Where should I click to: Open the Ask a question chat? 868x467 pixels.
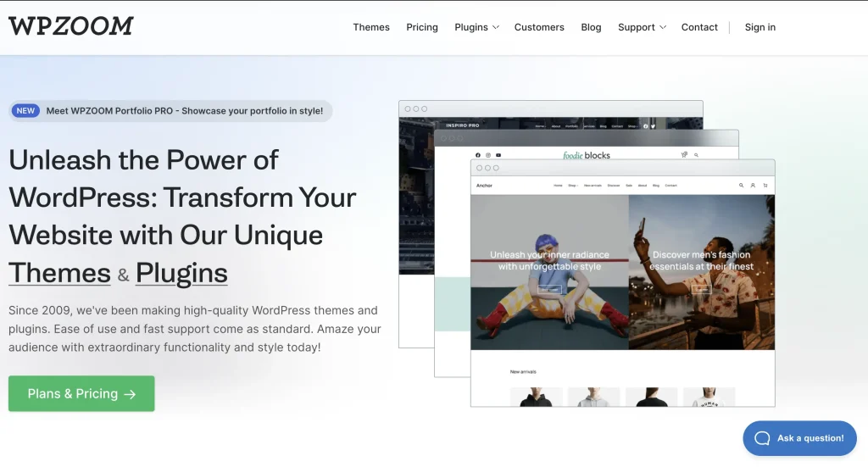[799, 438]
